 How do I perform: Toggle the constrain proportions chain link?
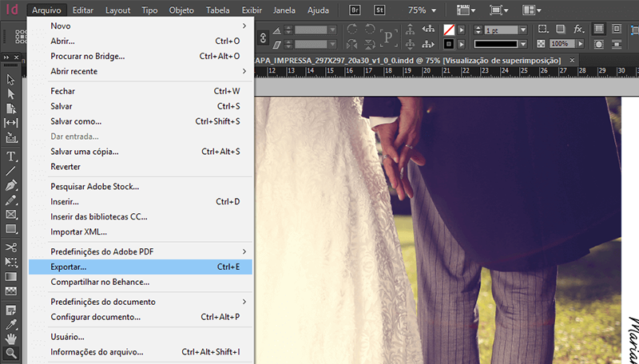tap(264, 36)
